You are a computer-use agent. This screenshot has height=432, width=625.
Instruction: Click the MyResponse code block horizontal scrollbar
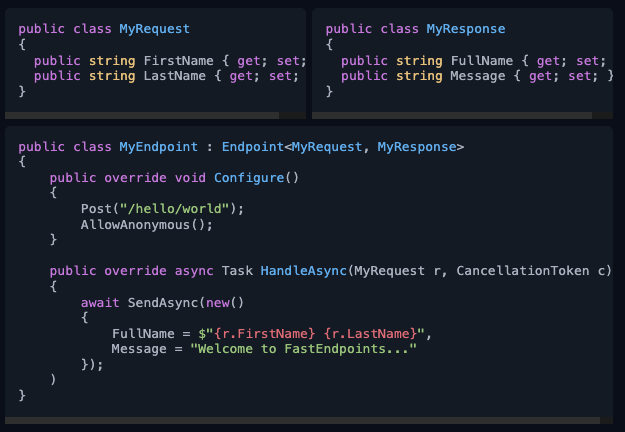(460, 112)
